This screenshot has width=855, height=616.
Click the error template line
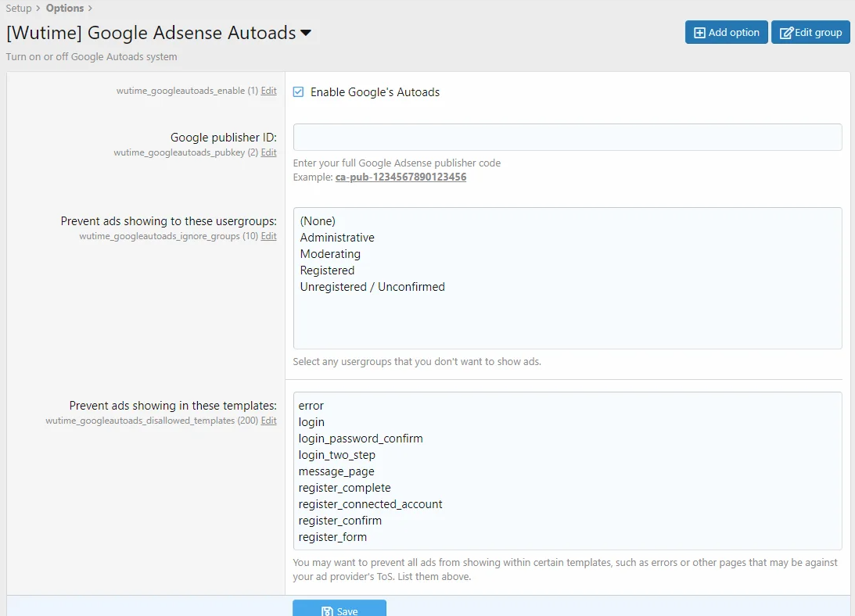(311, 406)
